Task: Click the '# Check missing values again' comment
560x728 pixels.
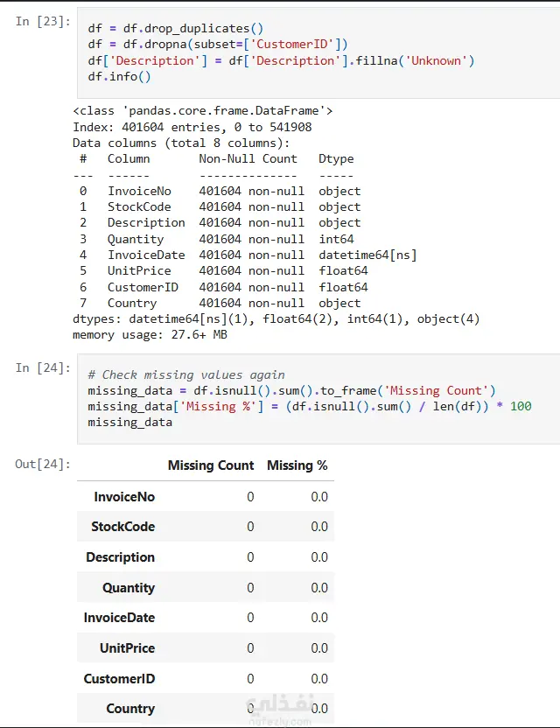Action: pyautogui.click(x=186, y=374)
